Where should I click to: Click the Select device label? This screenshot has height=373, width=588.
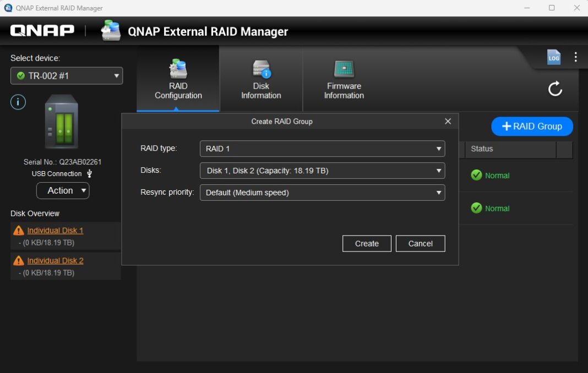[35, 58]
